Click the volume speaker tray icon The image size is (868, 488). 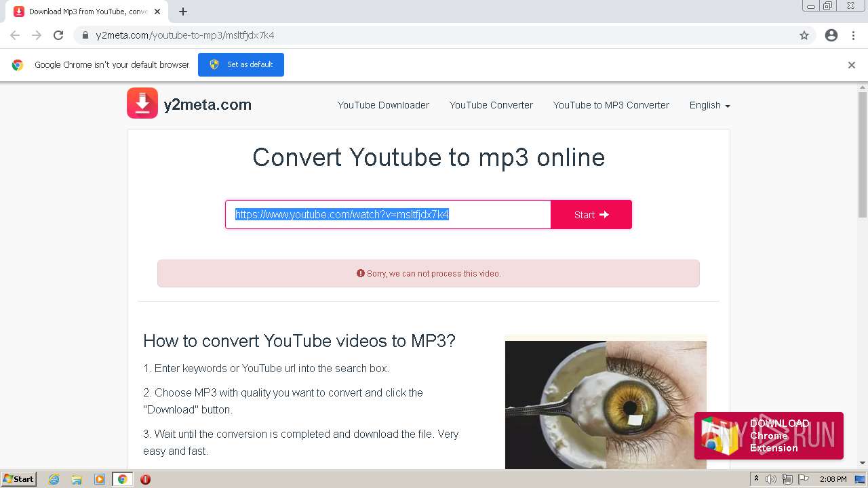pos(771,479)
